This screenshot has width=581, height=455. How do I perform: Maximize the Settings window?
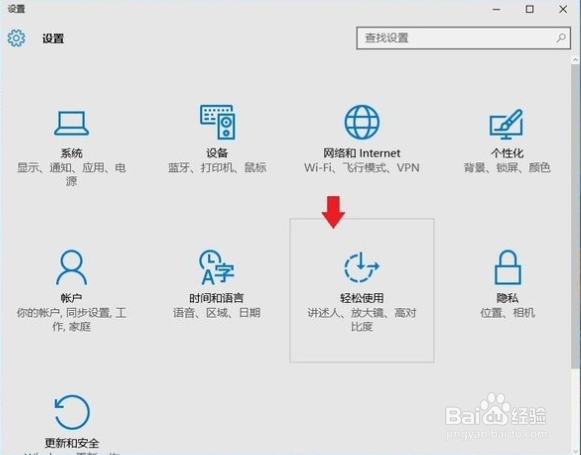[530, 9]
